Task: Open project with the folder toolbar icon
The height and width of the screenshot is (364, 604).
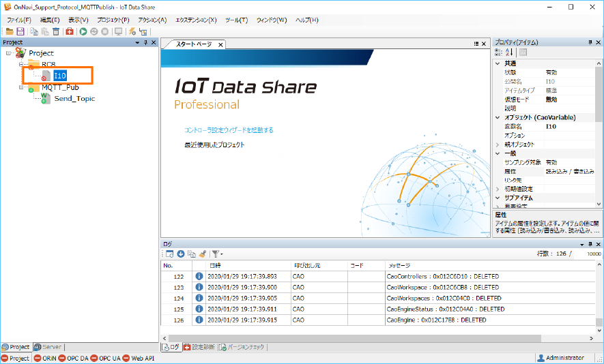Action: tap(10, 31)
